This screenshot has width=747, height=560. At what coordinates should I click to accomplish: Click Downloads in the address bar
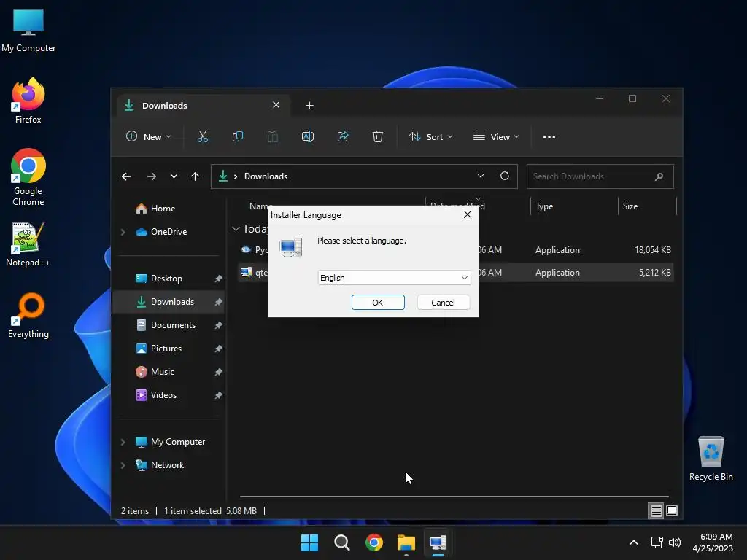(266, 176)
